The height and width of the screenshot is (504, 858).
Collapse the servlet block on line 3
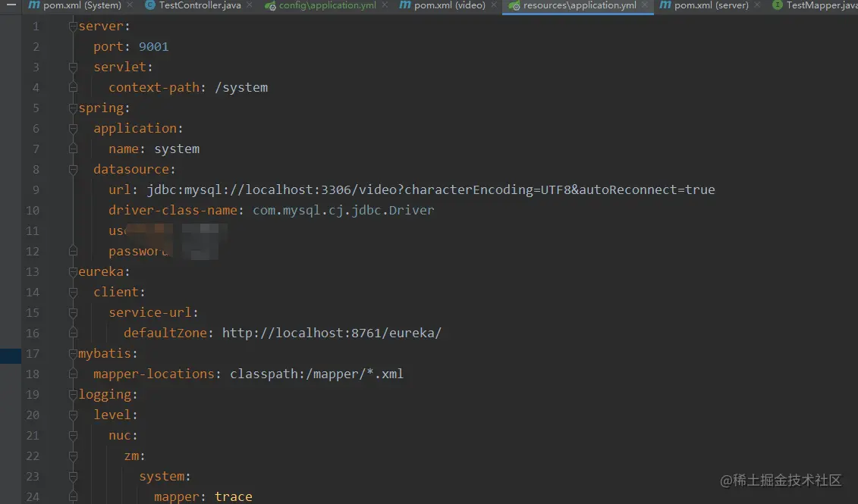(73, 67)
